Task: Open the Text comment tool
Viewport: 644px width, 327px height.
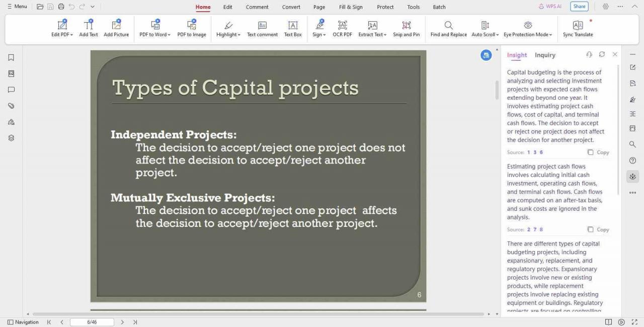Action: [x=262, y=28]
